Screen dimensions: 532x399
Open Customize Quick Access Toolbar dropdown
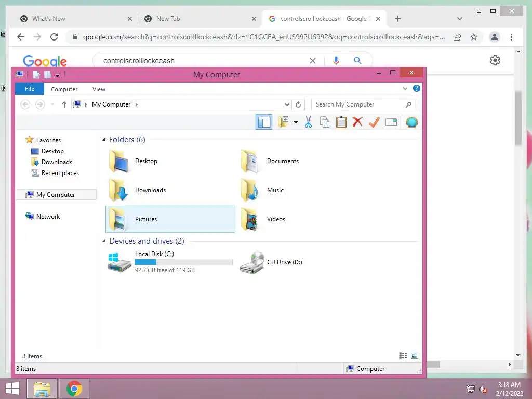[57, 75]
